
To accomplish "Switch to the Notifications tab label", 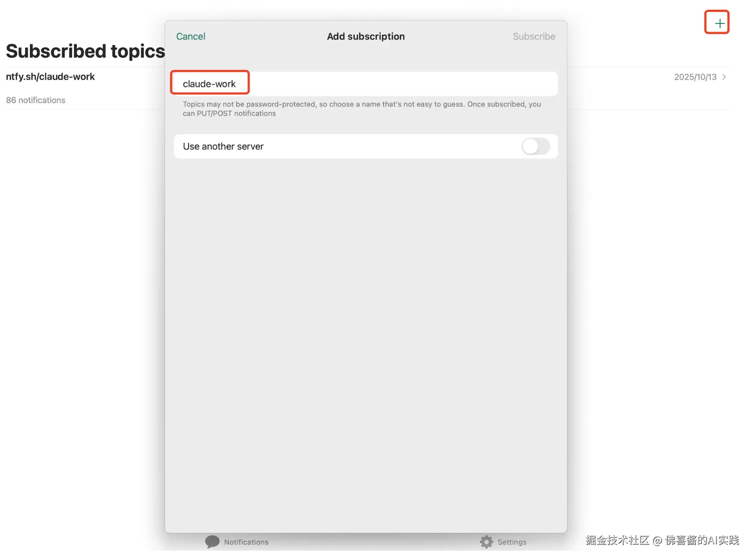I will (x=246, y=542).
